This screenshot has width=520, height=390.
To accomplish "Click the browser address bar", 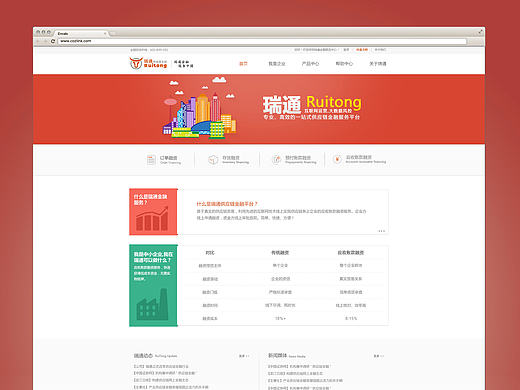I will click(262, 41).
